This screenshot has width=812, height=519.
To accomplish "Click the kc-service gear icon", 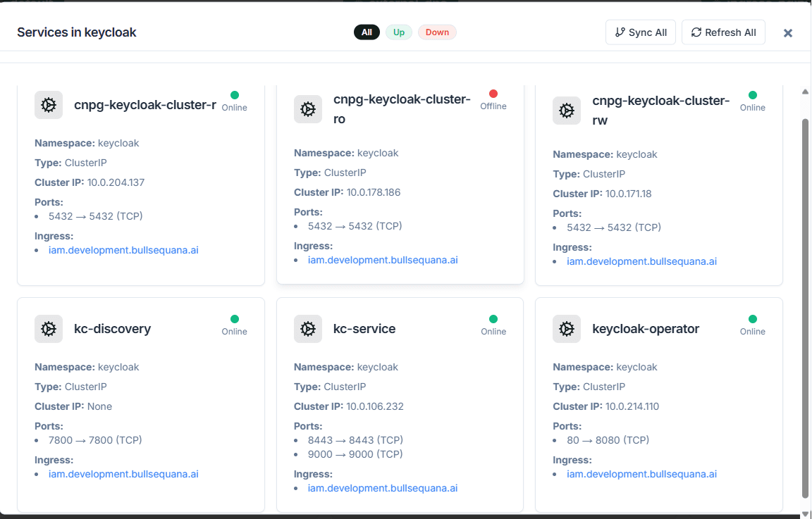I will (307, 329).
